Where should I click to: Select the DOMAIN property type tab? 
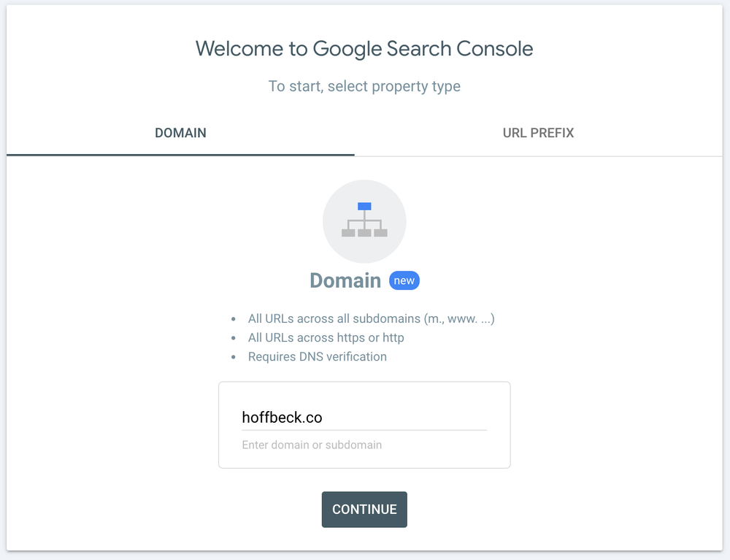[180, 133]
